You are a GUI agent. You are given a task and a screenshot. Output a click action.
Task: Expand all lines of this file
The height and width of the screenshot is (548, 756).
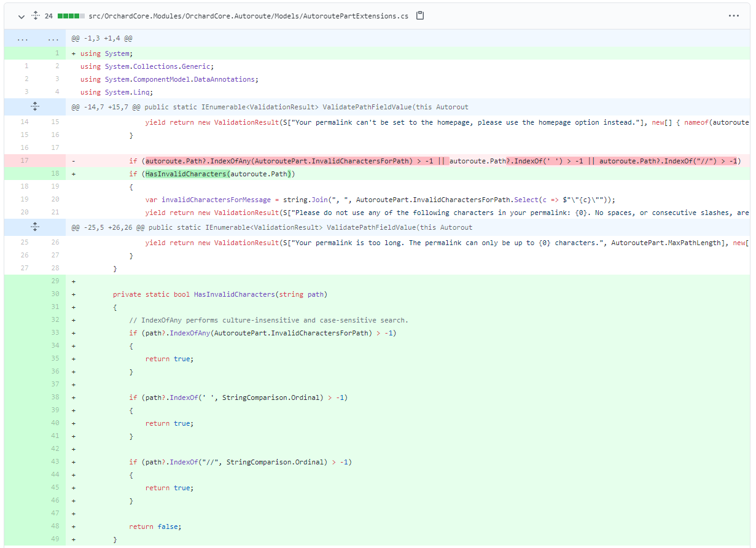click(x=35, y=16)
